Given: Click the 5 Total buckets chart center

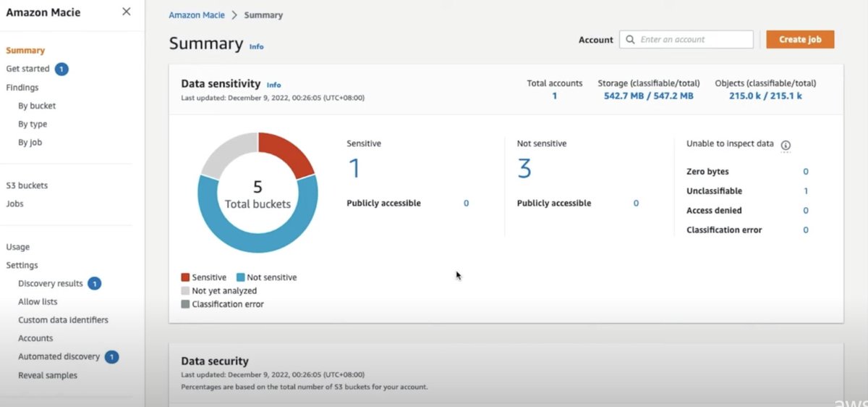Looking at the screenshot, I should click(x=258, y=194).
